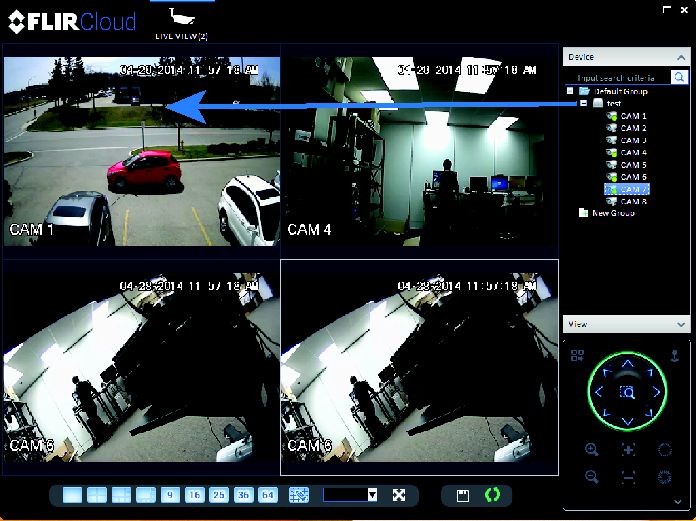696x521 pixels.
Task: Pan the PTZ camera right
Action: [656, 392]
